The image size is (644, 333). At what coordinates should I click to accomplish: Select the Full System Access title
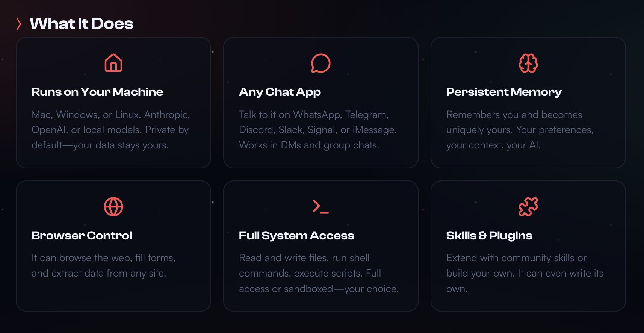click(296, 236)
